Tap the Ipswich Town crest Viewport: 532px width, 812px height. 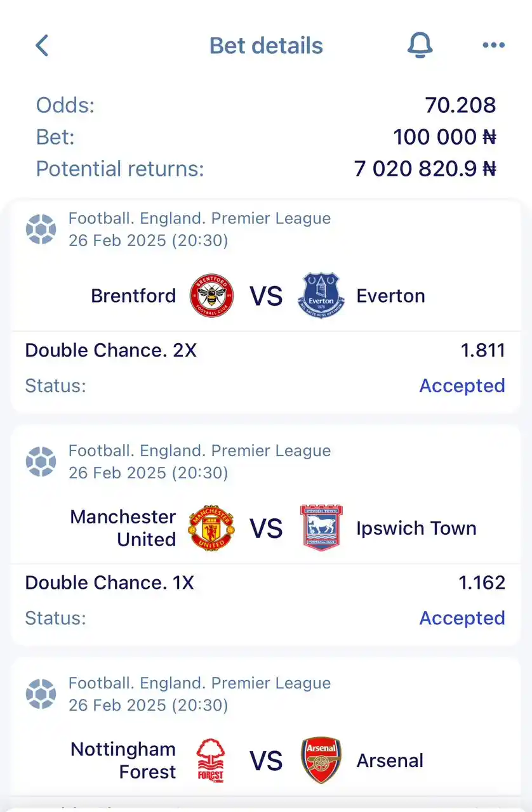click(321, 528)
